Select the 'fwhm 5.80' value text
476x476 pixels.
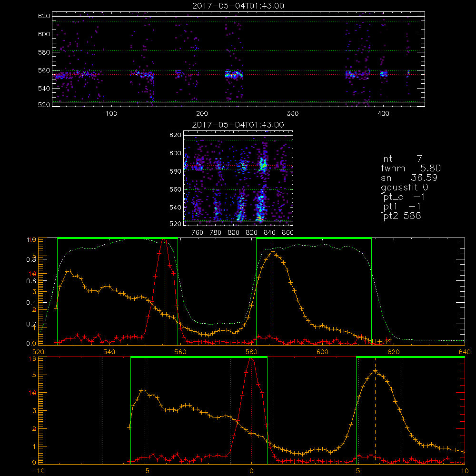[x=411, y=168]
